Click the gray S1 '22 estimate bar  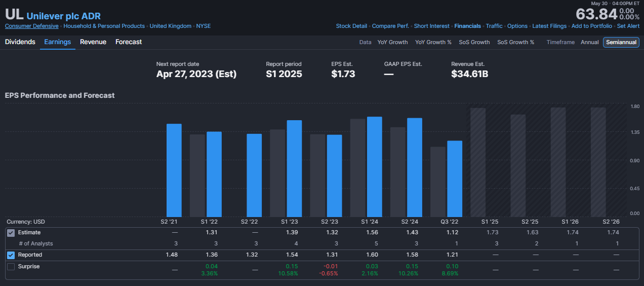197,176
